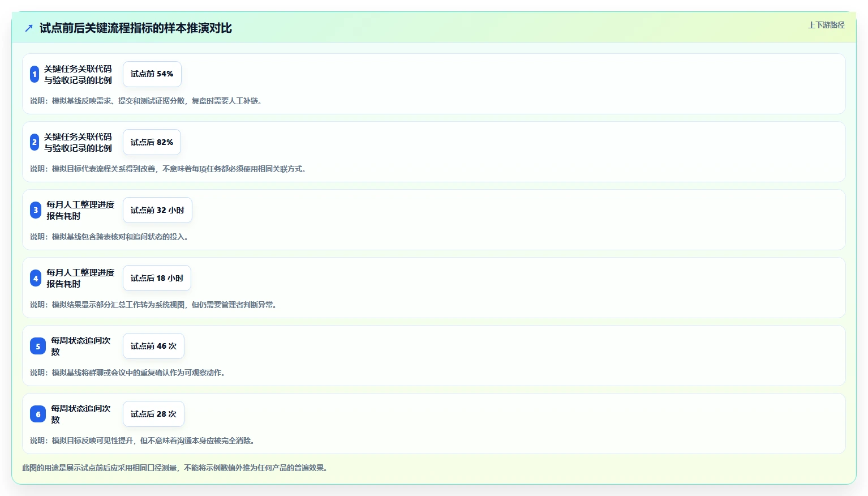Click the 试点后 18 小时 value chip
The image size is (868, 496).
coord(157,278)
